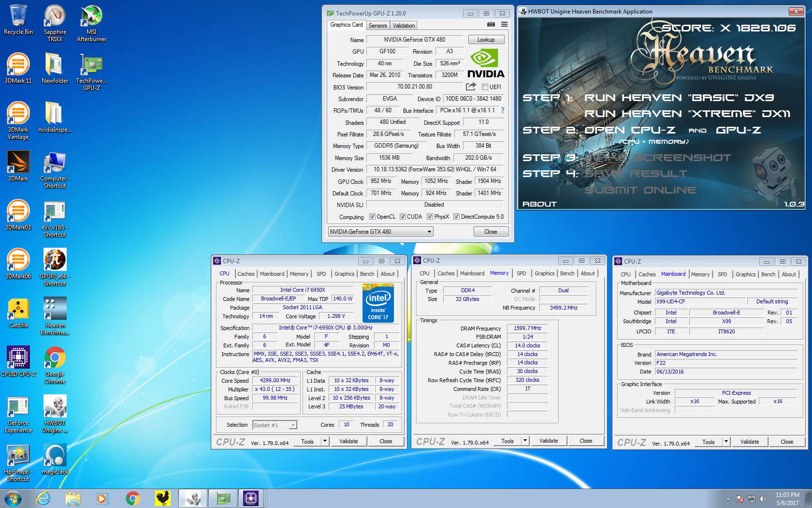Expand Tools dropdown arrow in Memory tab window
This screenshot has height=508, width=812.
click(x=525, y=441)
